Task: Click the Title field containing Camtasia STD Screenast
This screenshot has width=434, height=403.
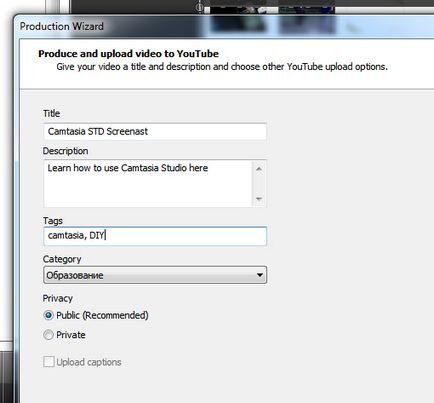Action: 155,131
